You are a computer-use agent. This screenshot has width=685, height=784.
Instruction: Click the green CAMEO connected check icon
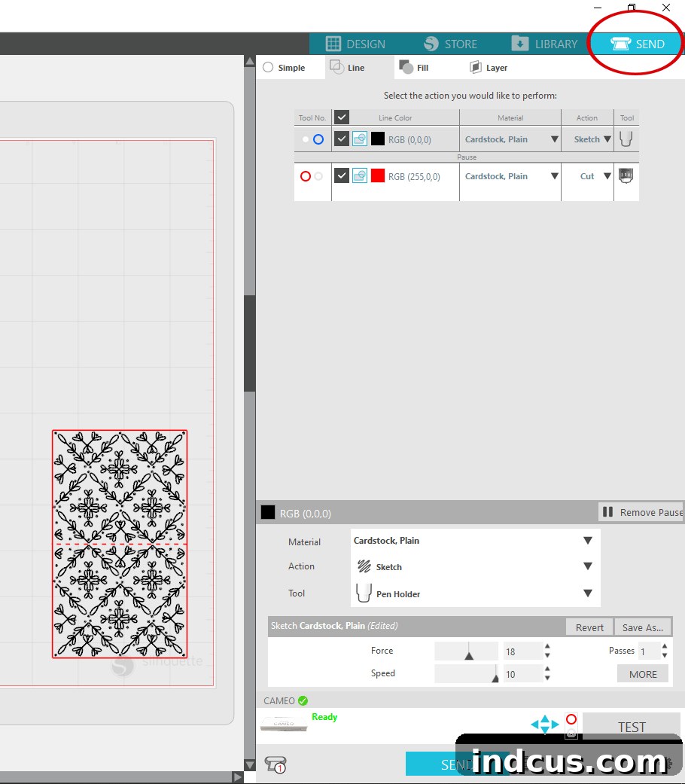(303, 700)
